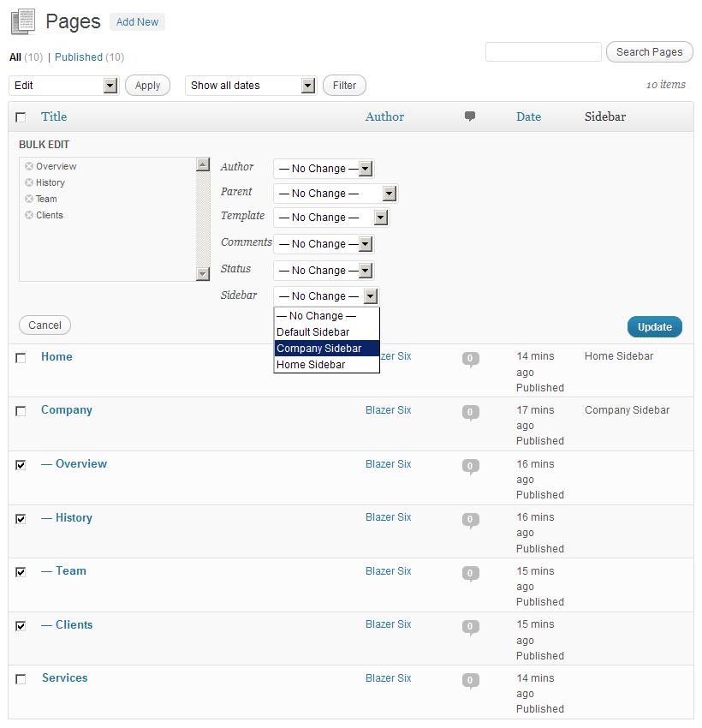Click Blazer Six author in Company row
The image size is (702, 728).
click(x=389, y=410)
